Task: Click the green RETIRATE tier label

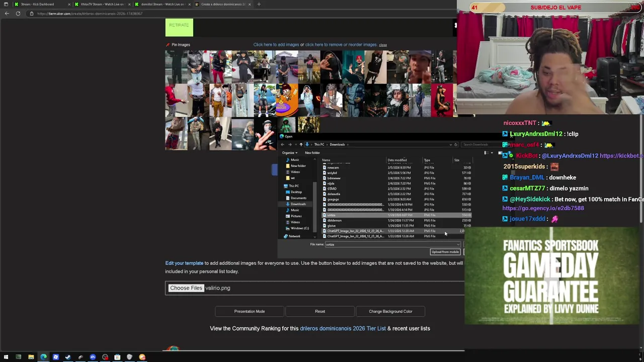Action: point(179,27)
